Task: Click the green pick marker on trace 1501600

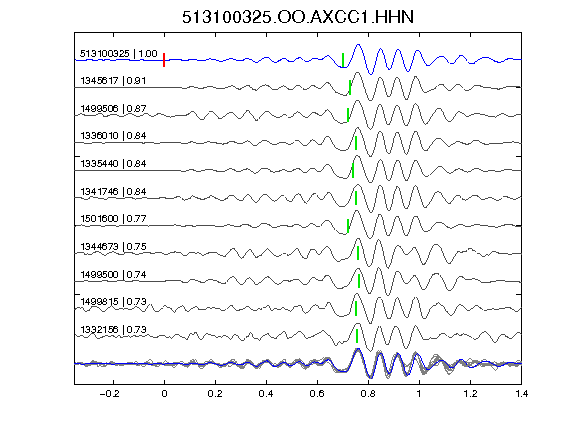Action: 348,226
